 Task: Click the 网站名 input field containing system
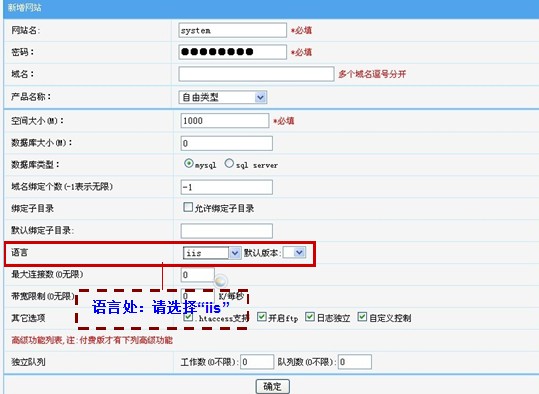[x=232, y=30]
